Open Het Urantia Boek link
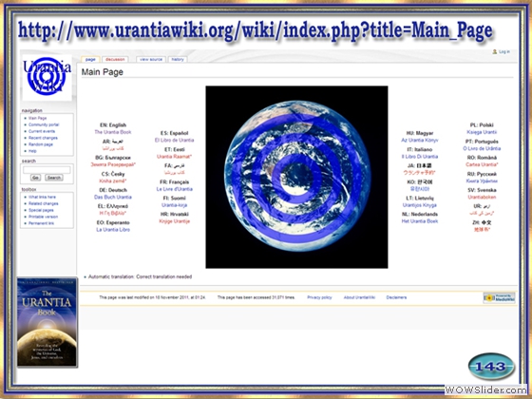This screenshot has height=399, width=532. tap(420, 221)
